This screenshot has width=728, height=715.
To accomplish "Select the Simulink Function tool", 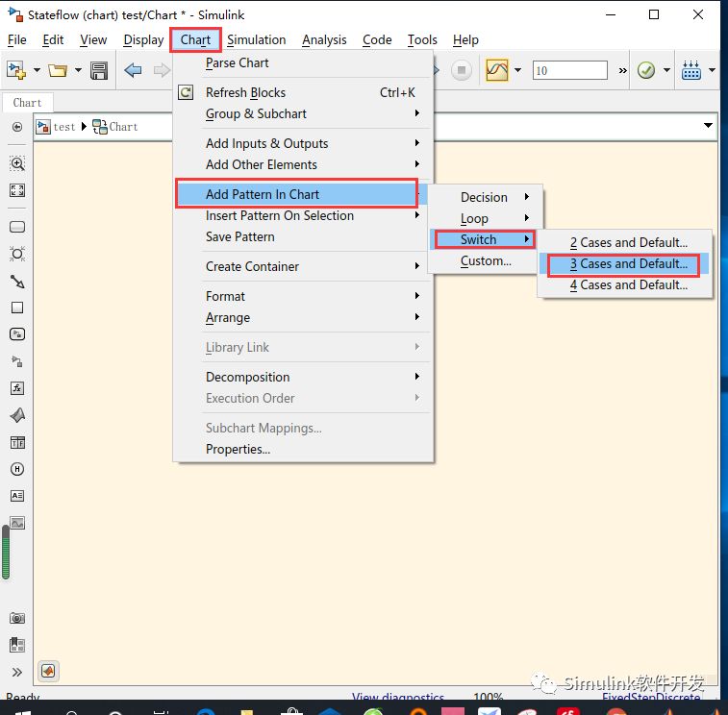I will tap(17, 361).
